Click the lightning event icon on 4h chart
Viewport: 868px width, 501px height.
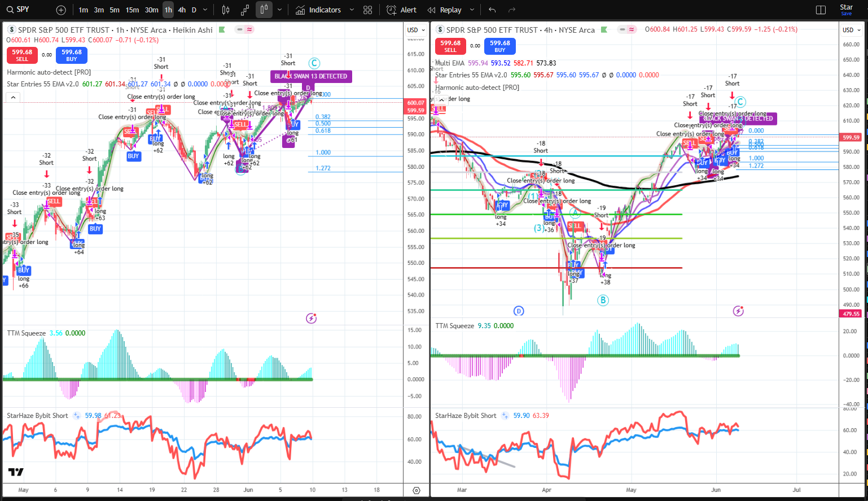(x=738, y=311)
